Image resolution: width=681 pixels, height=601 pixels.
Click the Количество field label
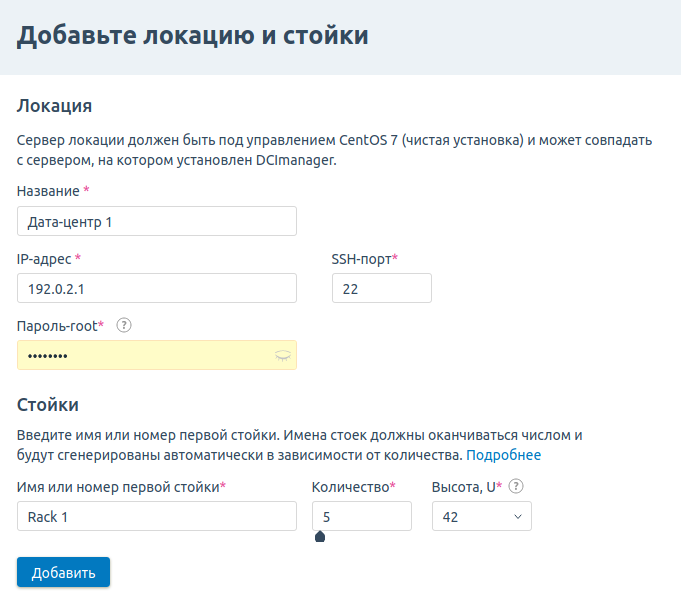(x=350, y=486)
